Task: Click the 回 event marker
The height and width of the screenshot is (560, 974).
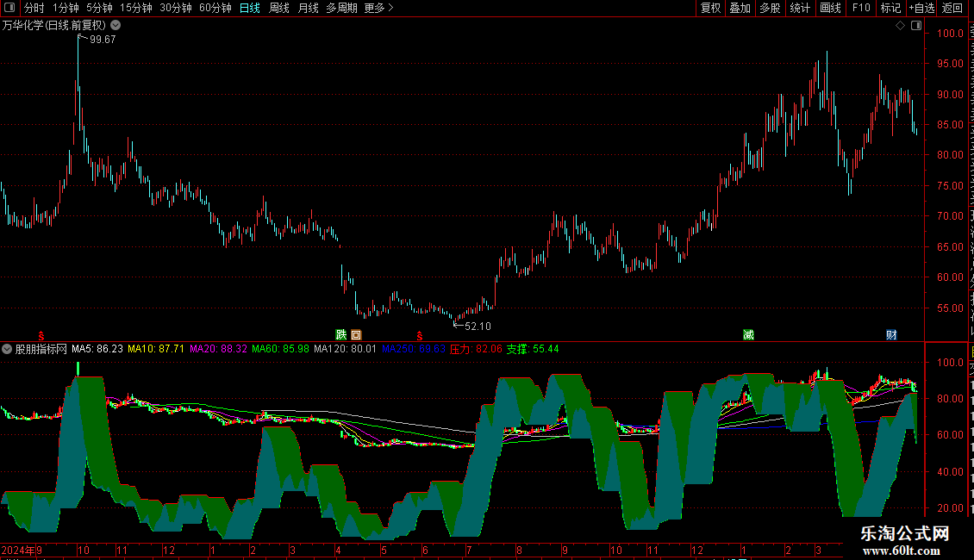Action: (x=356, y=334)
